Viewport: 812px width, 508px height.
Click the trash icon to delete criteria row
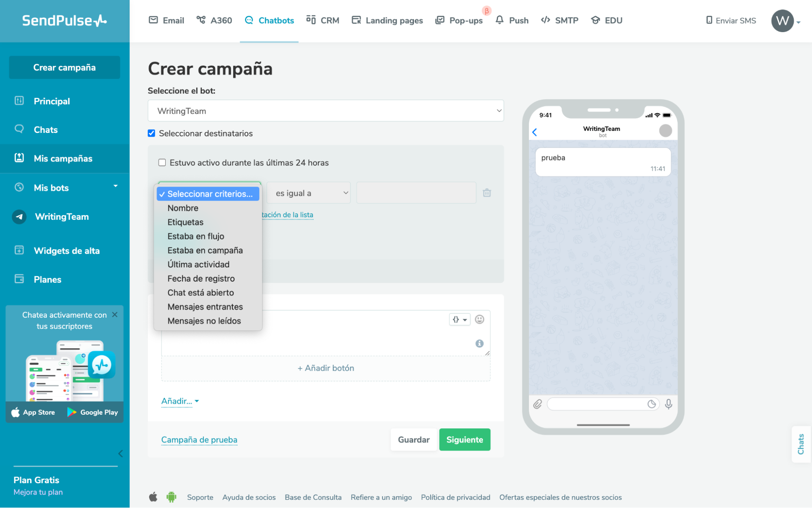(487, 193)
